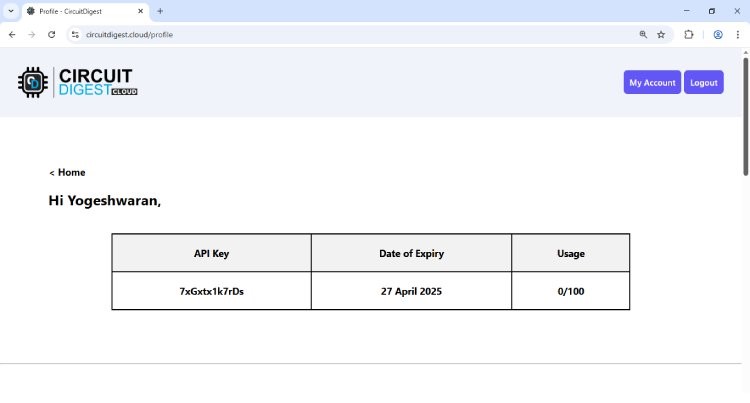The width and height of the screenshot is (750, 403).
Task: Restore down the browser window
Action: pos(712,11)
